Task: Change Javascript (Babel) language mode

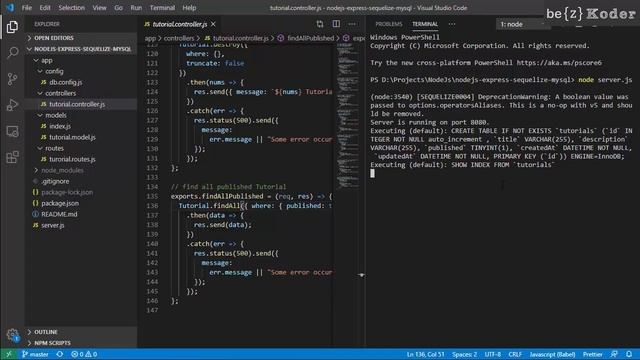Action: tap(552, 354)
